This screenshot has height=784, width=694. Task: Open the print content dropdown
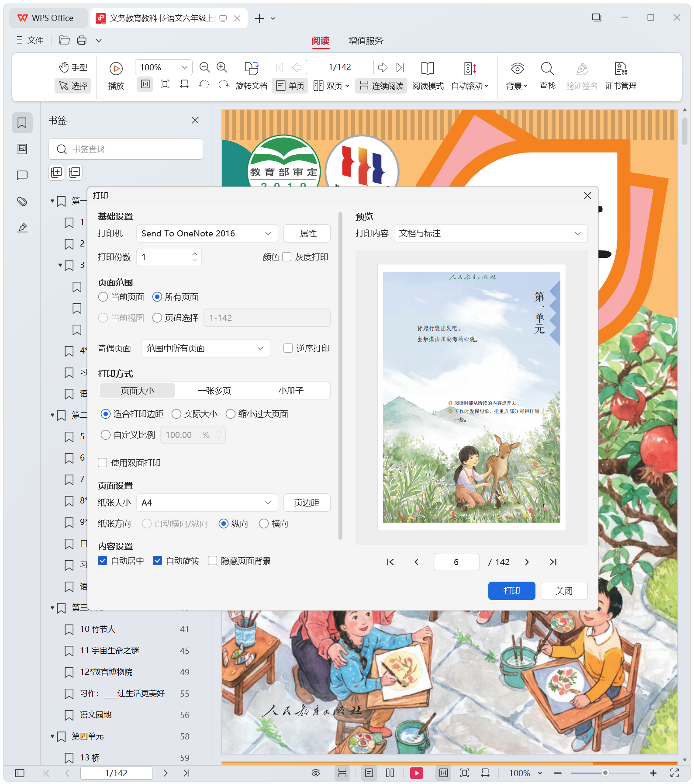click(490, 233)
